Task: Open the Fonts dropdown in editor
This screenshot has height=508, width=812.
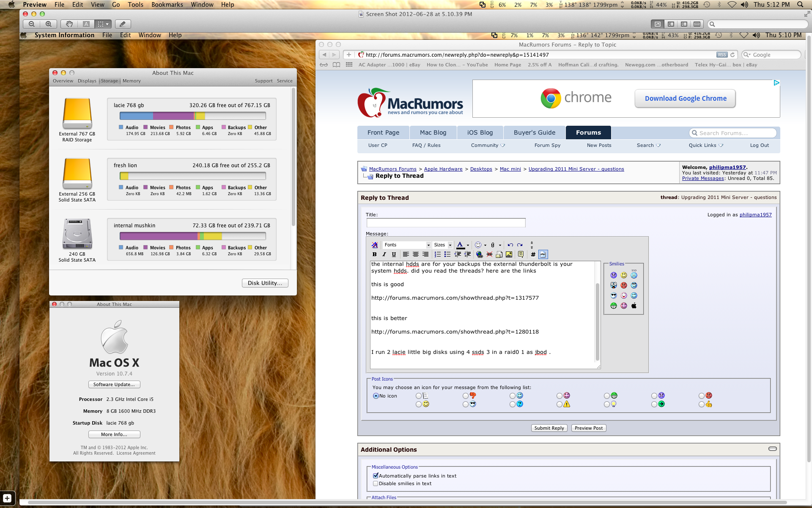Action: 407,245
